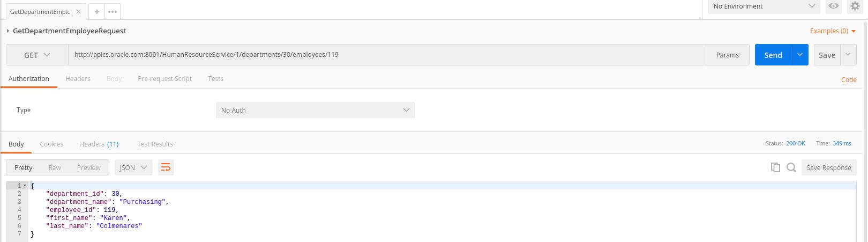This screenshot has height=242, width=868.
Task: Open the Test Results response tab
Action: coord(155,144)
